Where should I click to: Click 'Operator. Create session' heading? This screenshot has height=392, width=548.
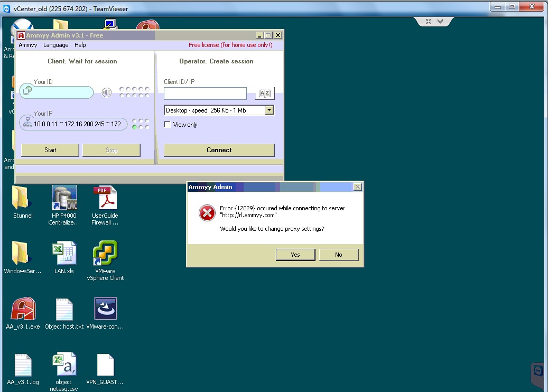[x=216, y=61]
